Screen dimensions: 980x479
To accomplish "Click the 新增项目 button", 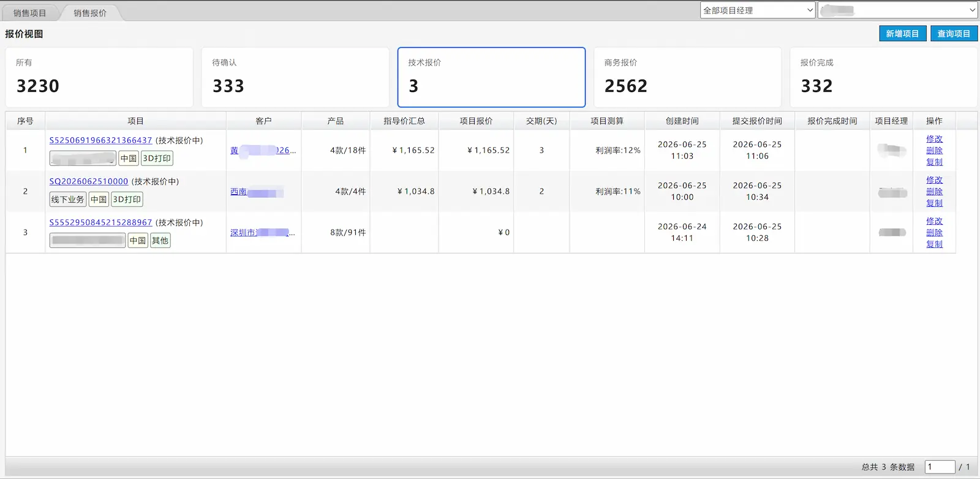I will pos(902,34).
